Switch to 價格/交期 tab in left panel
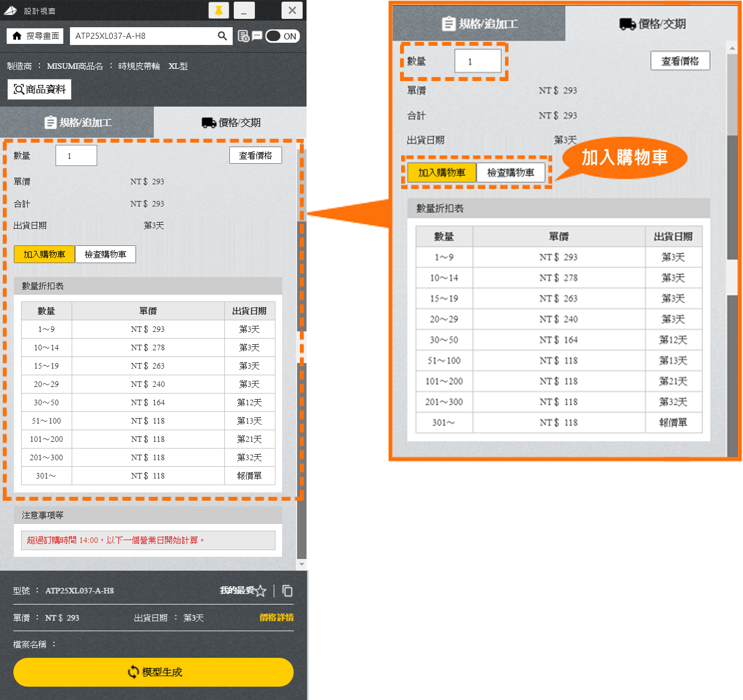This screenshot has height=700, width=743. [x=230, y=122]
